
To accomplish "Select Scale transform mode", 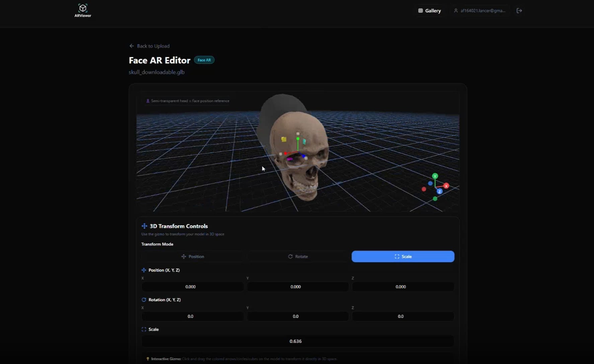I will tap(403, 257).
